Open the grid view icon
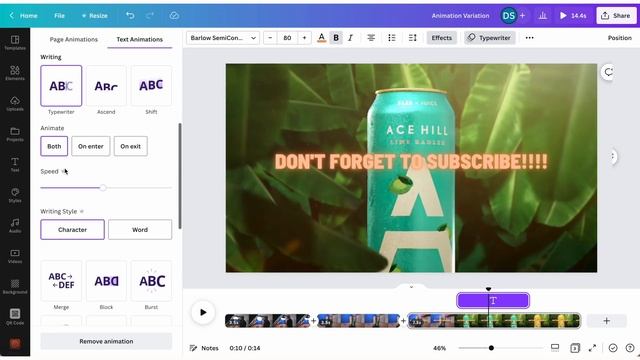Screen dimensions: 640x360 (575, 348)
